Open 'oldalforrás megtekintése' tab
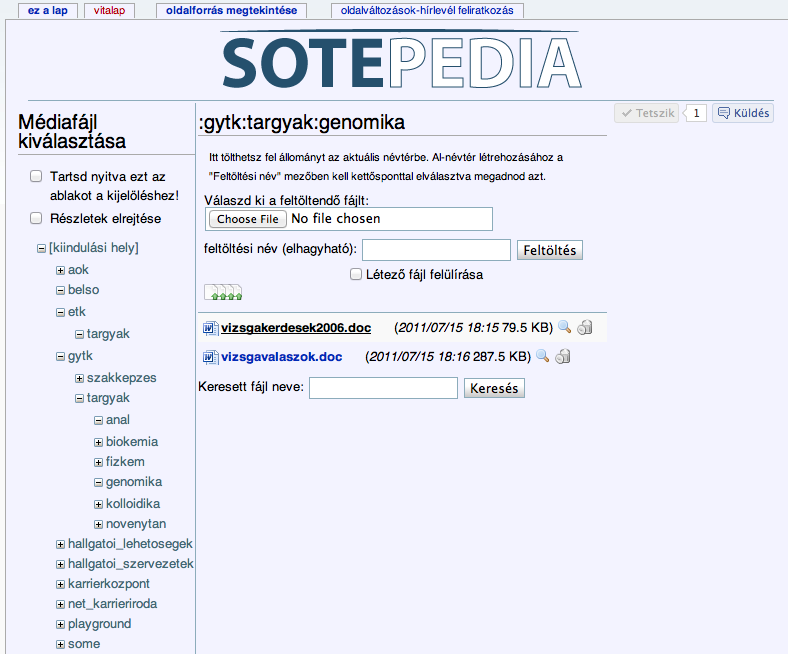 (x=231, y=11)
